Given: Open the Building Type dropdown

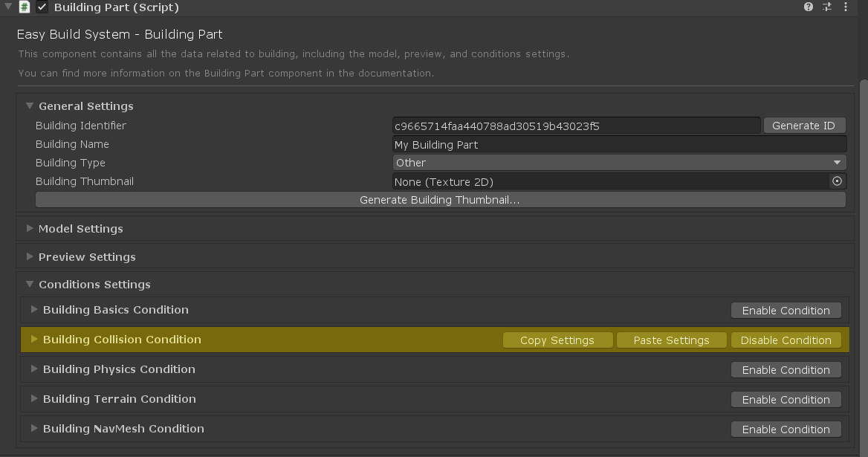Looking at the screenshot, I should [x=619, y=163].
